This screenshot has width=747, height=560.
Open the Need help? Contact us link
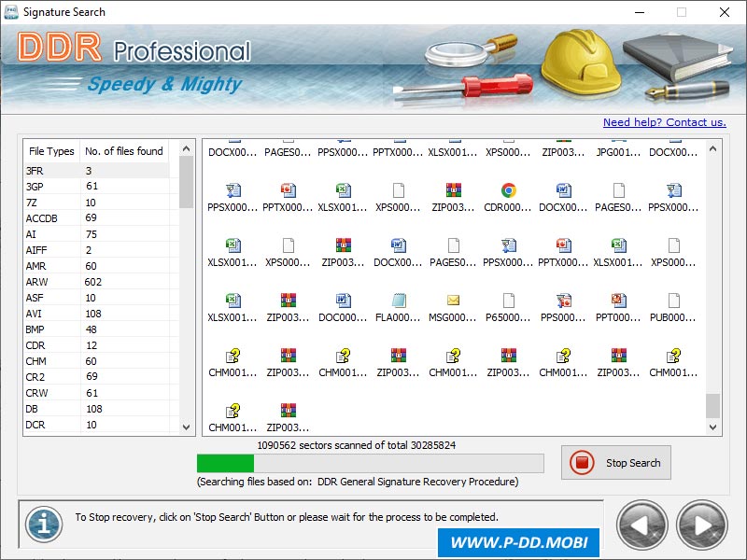coord(665,122)
